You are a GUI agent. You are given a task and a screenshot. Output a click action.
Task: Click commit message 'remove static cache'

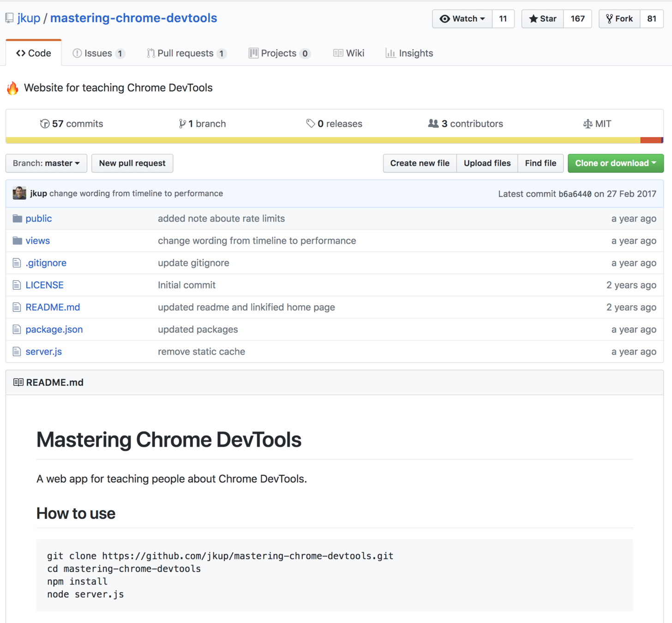(x=202, y=351)
